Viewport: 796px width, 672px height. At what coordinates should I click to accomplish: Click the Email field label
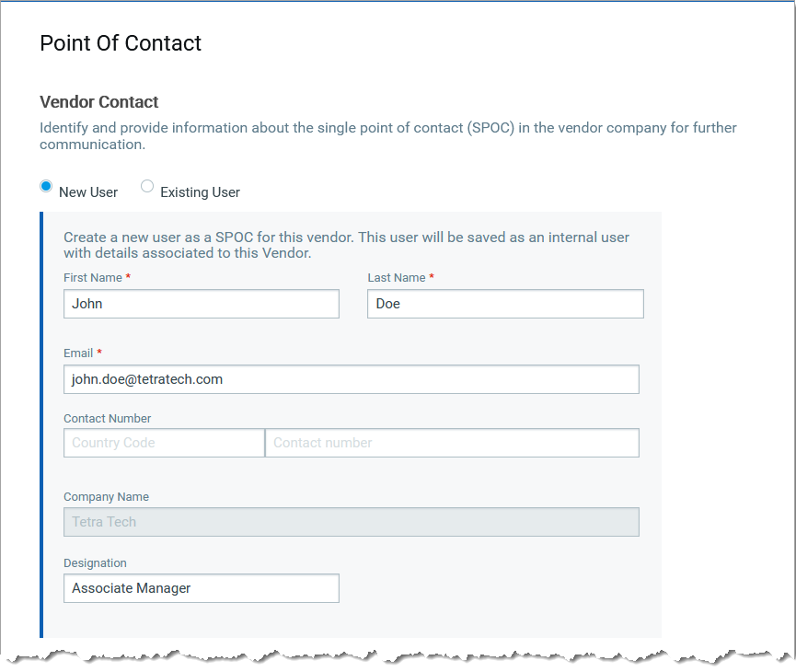(x=78, y=353)
